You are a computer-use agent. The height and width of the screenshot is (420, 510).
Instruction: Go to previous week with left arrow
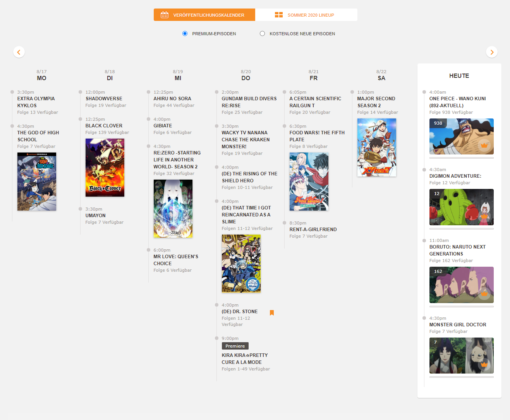click(x=19, y=52)
